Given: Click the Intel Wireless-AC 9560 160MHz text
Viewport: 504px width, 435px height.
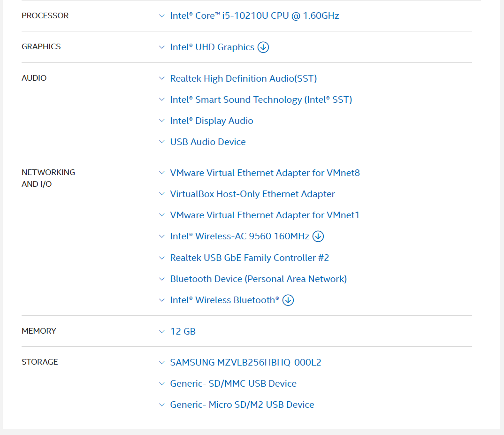Looking at the screenshot, I should (x=239, y=237).
